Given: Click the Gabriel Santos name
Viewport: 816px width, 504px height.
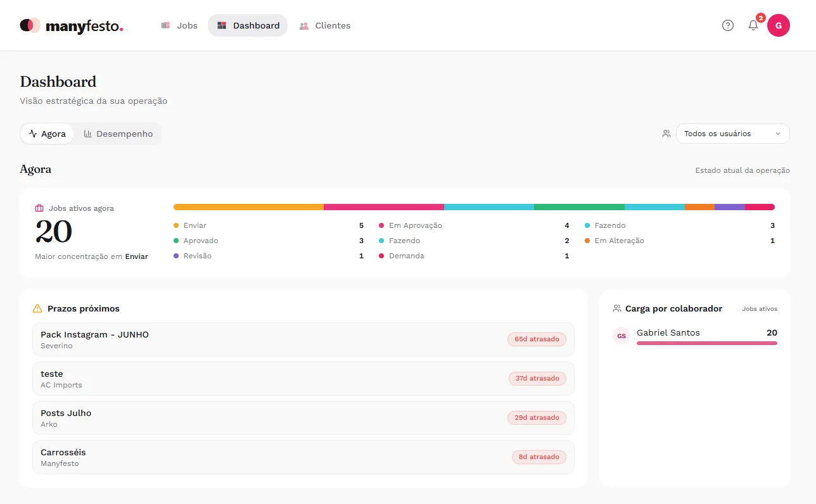Looking at the screenshot, I should pos(668,333).
